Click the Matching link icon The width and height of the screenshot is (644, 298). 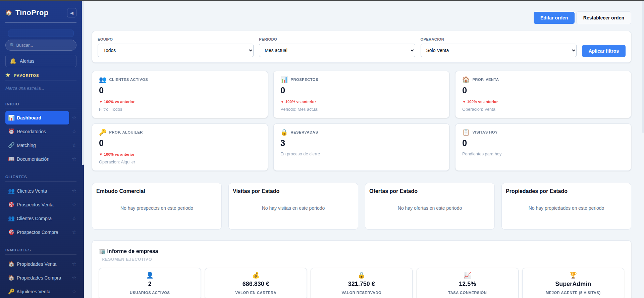pyautogui.click(x=11, y=145)
